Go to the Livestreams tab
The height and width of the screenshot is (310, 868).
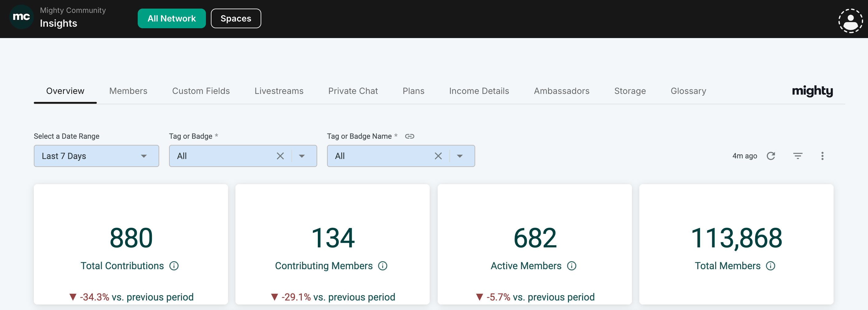pos(279,91)
